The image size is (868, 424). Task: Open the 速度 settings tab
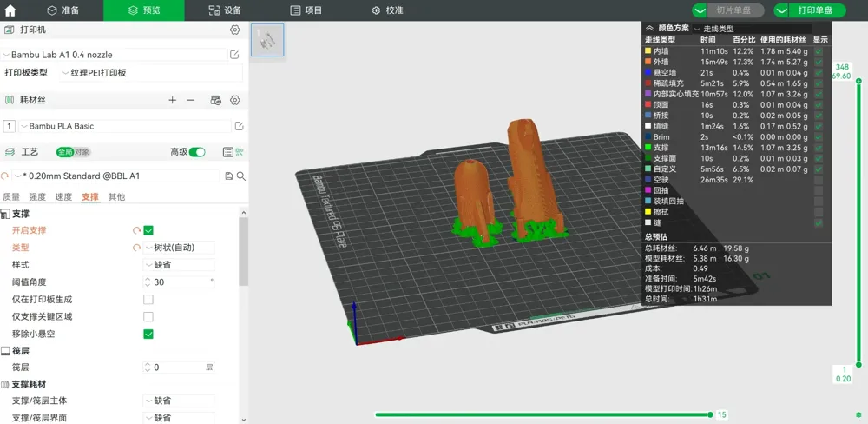click(63, 196)
